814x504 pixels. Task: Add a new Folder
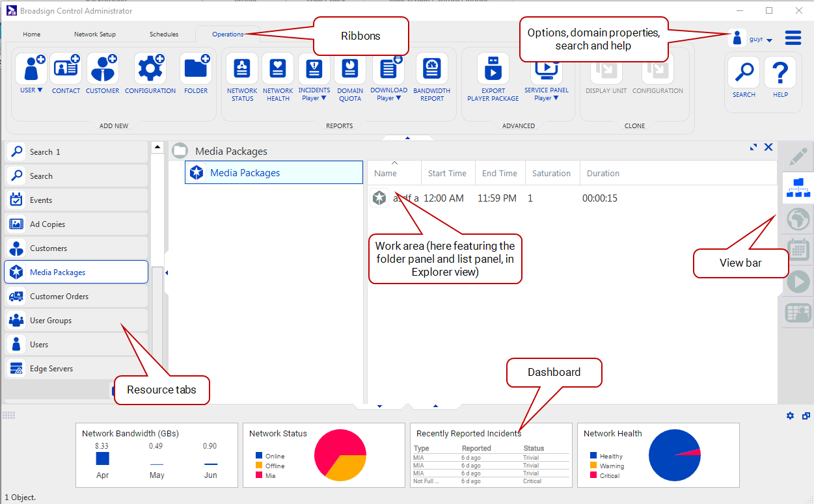196,69
